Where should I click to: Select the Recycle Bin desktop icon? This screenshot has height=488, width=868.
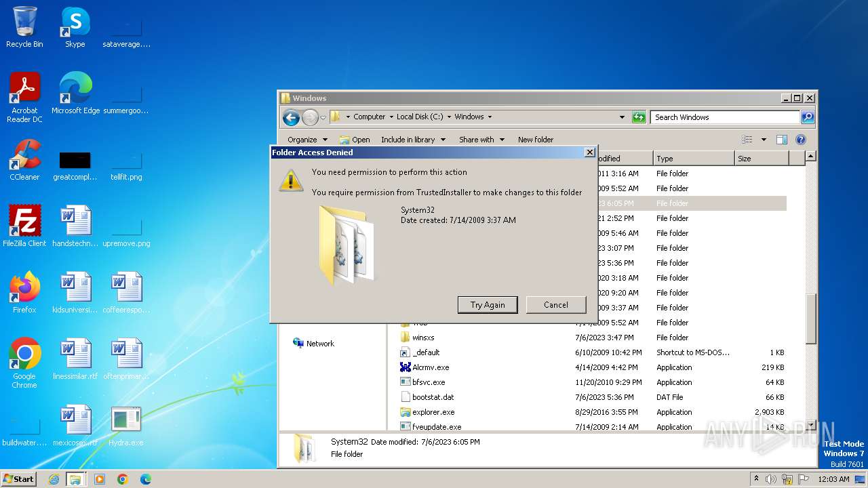point(24,27)
